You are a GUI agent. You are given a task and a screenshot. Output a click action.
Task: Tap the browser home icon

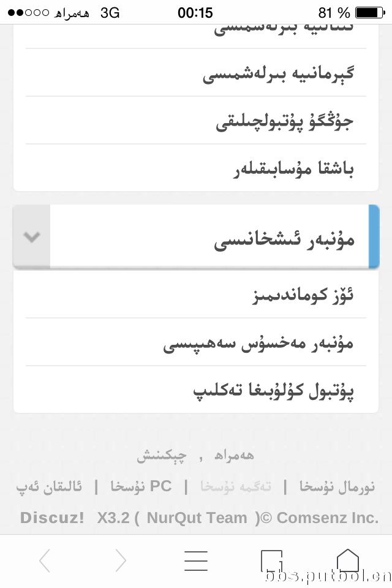pos(348,560)
